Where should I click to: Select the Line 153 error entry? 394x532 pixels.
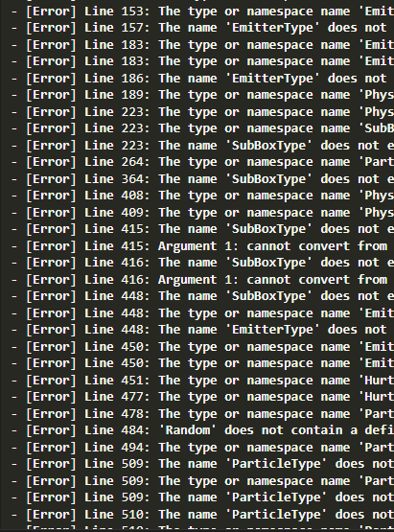click(202, 12)
